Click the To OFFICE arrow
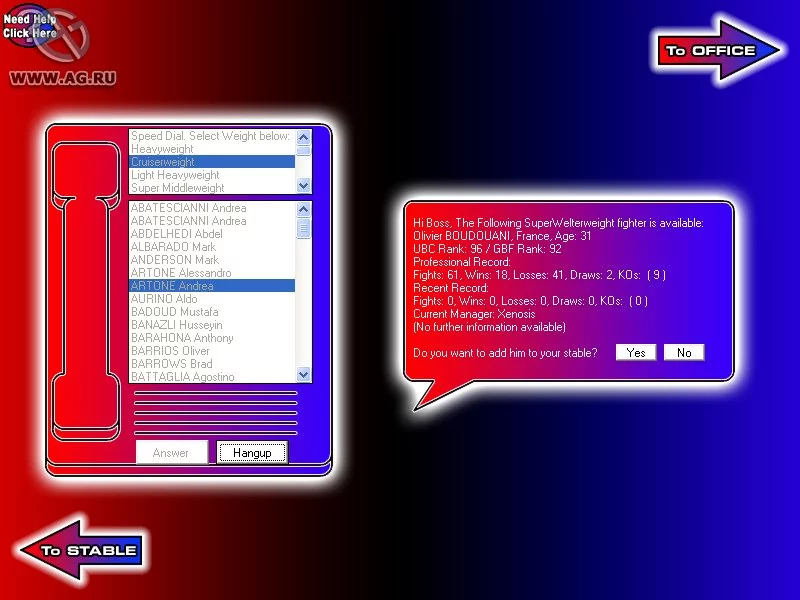 pos(717,51)
